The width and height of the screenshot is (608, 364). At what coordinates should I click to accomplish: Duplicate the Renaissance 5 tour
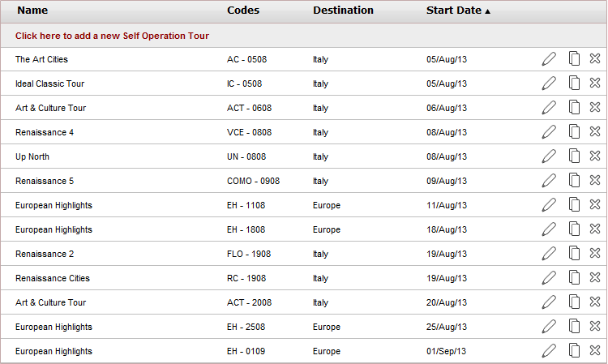point(574,180)
